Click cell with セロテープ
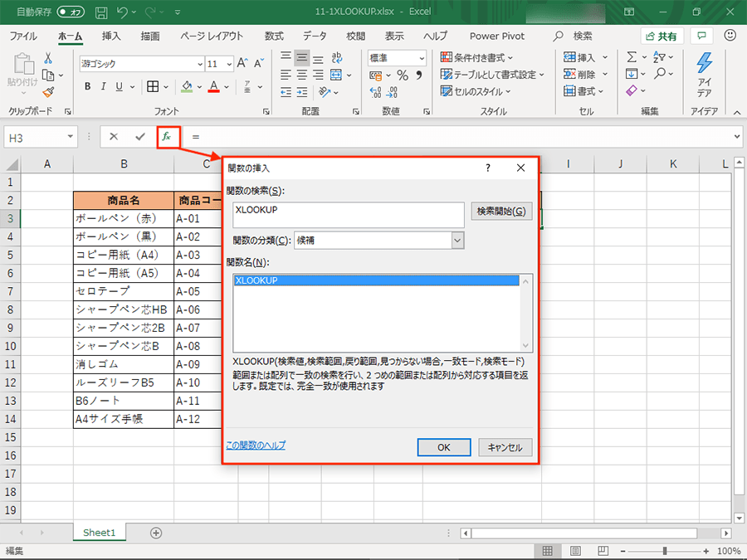 tap(124, 291)
